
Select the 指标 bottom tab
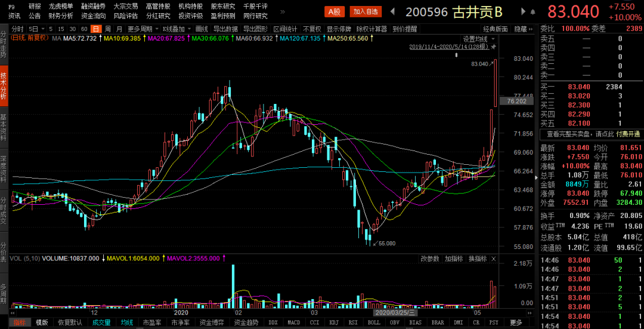click(x=19, y=322)
